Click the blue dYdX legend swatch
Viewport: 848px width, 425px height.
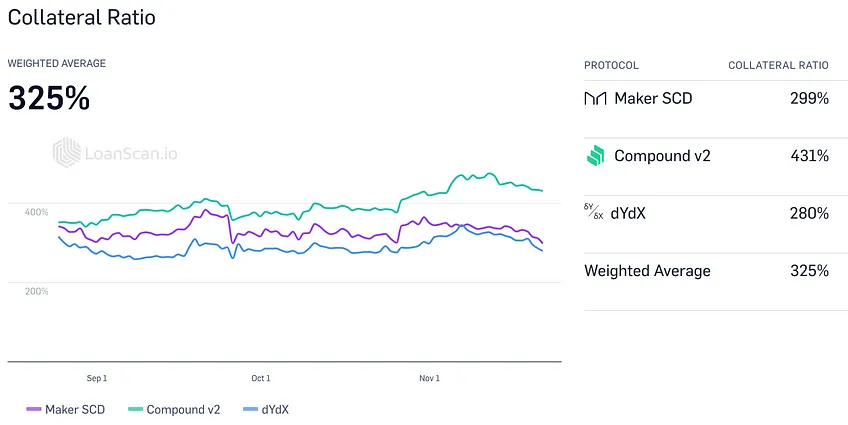250,410
